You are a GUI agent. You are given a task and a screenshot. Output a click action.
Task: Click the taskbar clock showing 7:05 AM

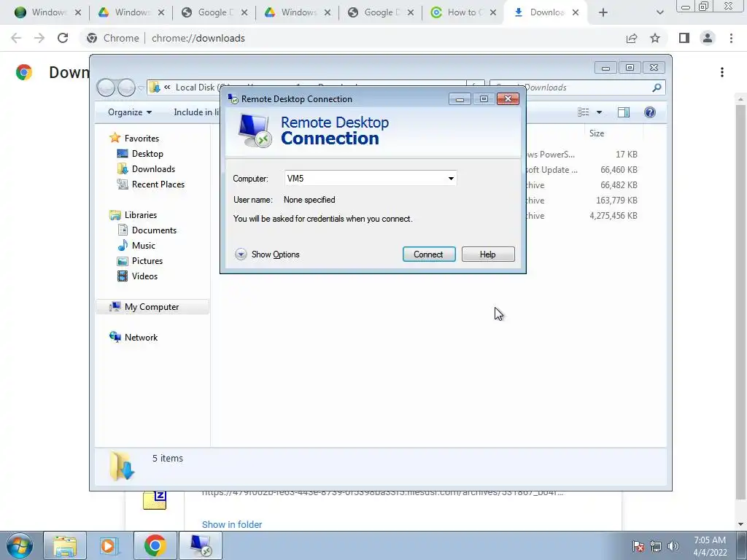710,545
